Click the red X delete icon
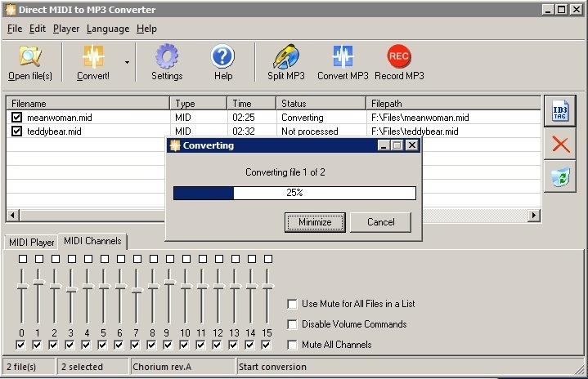588x379 pixels. [560, 145]
